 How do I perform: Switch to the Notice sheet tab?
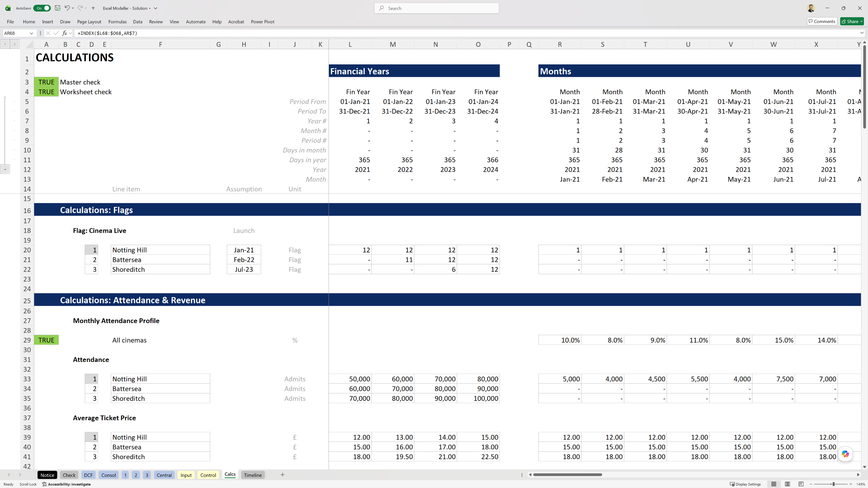pyautogui.click(x=47, y=475)
